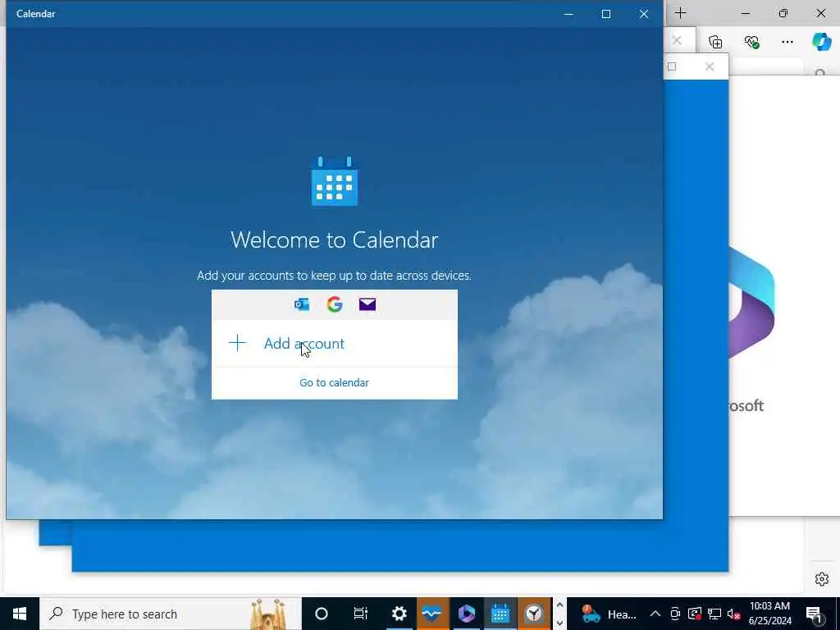This screenshot has height=630, width=840.
Task: Open the Copilot icon in Edge
Action: pyautogui.click(x=822, y=42)
